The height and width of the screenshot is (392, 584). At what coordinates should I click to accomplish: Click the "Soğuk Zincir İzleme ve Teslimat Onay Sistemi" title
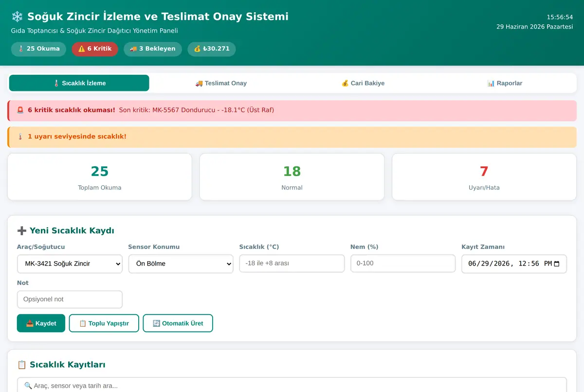158,17
